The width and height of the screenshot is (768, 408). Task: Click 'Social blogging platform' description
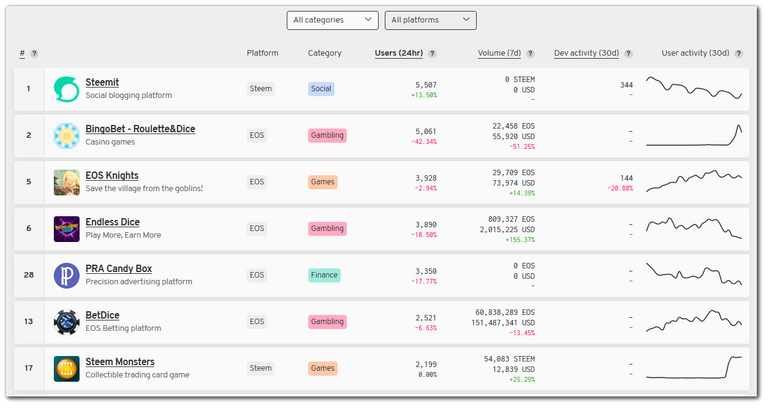pos(129,95)
